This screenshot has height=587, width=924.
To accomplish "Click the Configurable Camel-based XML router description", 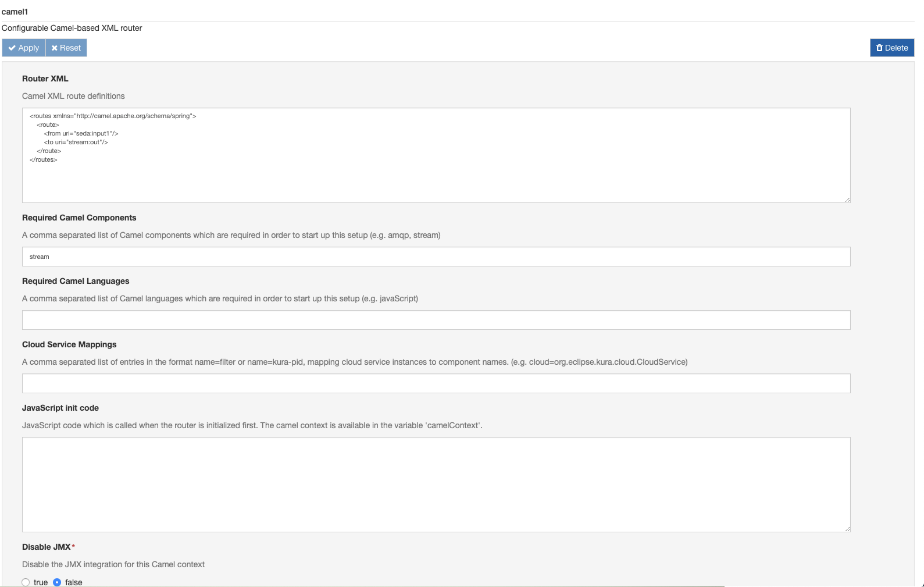I will coord(72,27).
